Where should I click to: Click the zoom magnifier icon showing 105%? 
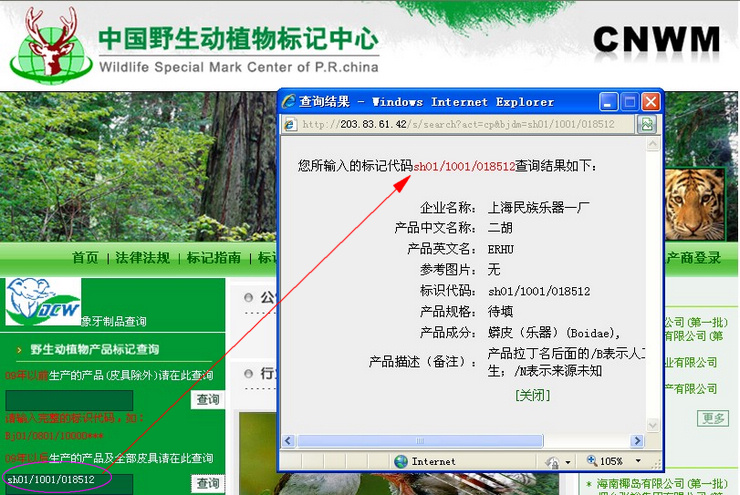pos(592,460)
